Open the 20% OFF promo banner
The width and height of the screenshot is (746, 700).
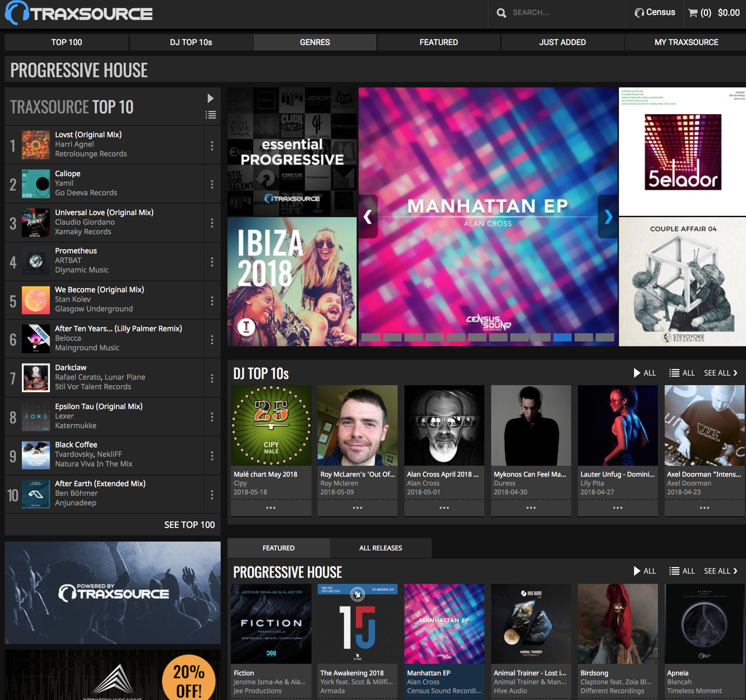pos(113,675)
